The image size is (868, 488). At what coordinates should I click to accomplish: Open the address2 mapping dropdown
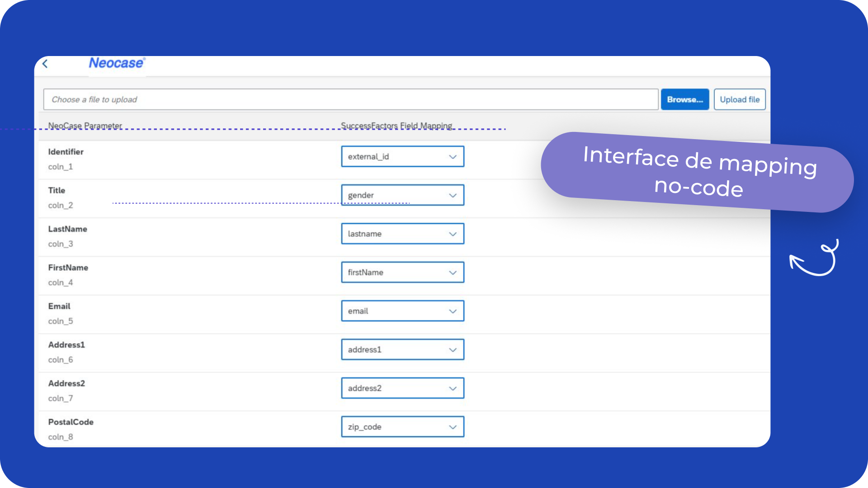click(x=402, y=388)
